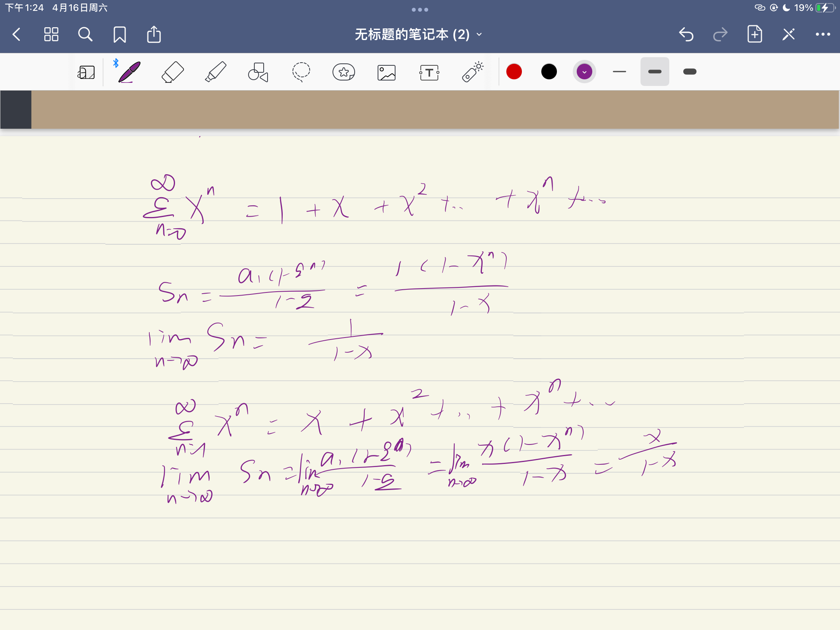
Task: Insert an image with Image tool
Action: click(387, 72)
